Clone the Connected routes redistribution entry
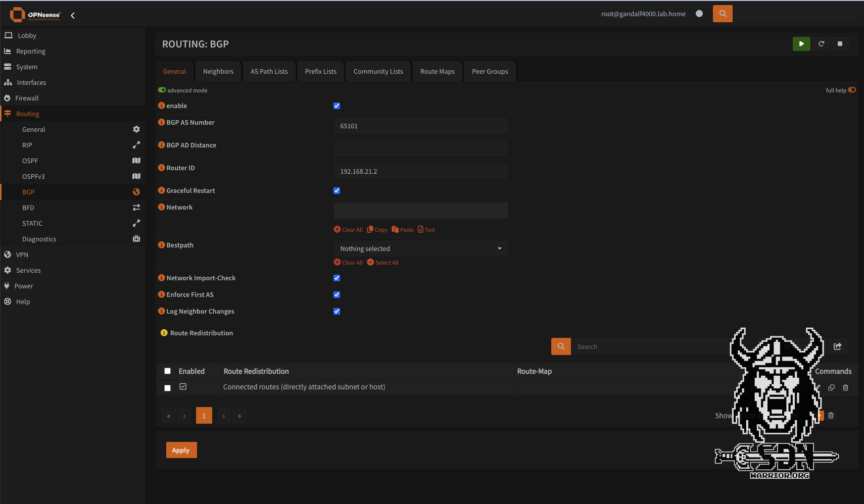Image resolution: width=864 pixels, height=504 pixels. [831, 388]
